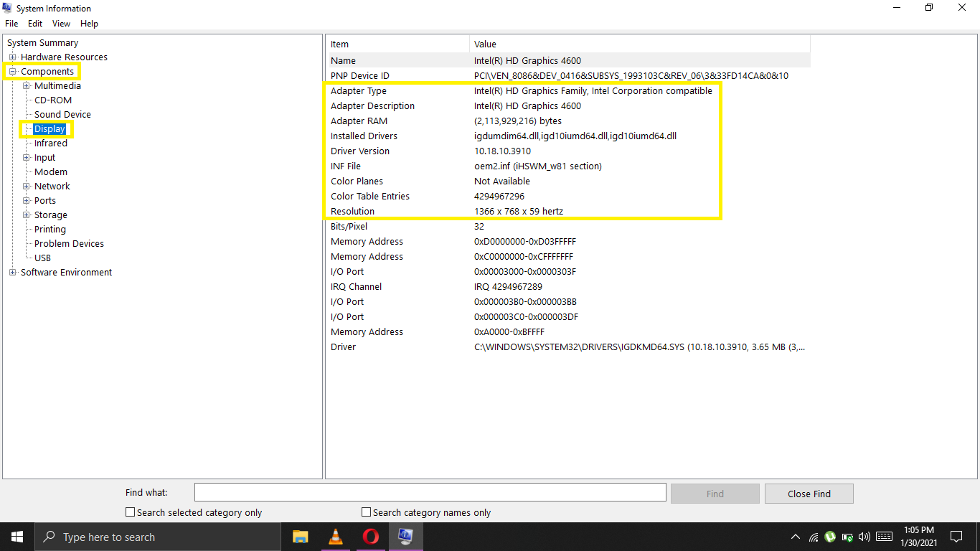Expand the Hardware Resources node
Viewport: 980px width, 551px height.
point(12,57)
